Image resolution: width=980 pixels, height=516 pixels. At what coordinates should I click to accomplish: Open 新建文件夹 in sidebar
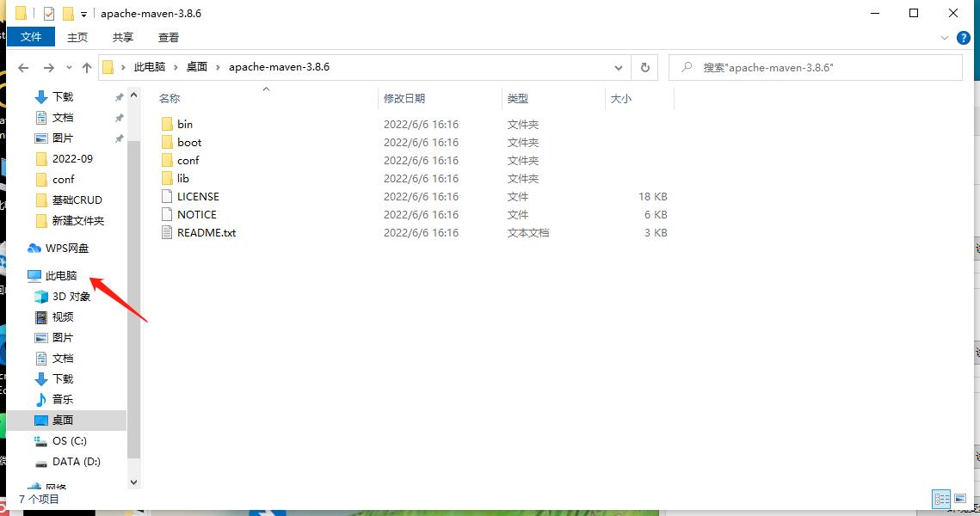[x=77, y=220]
